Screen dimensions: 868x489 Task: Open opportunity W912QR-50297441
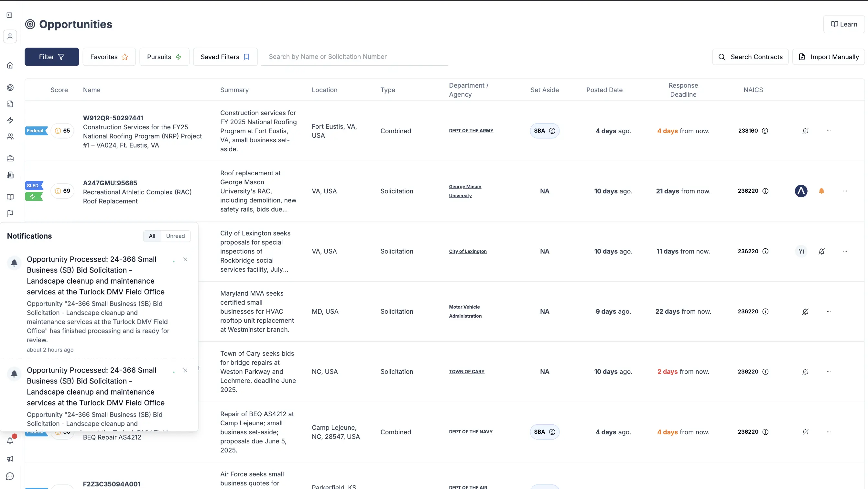pos(113,118)
